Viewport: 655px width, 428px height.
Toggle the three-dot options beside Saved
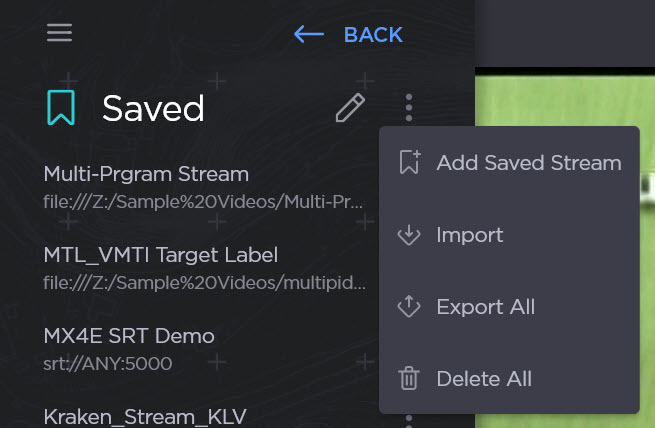(409, 108)
